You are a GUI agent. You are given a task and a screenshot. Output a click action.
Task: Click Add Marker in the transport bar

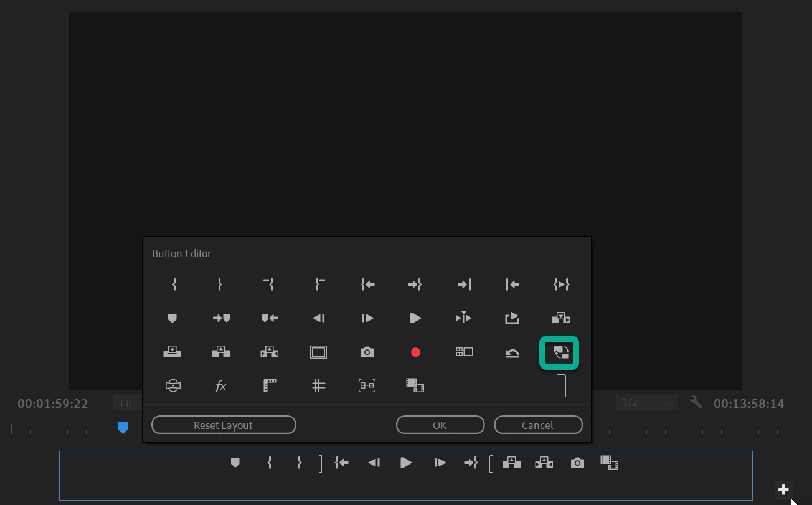[235, 463]
